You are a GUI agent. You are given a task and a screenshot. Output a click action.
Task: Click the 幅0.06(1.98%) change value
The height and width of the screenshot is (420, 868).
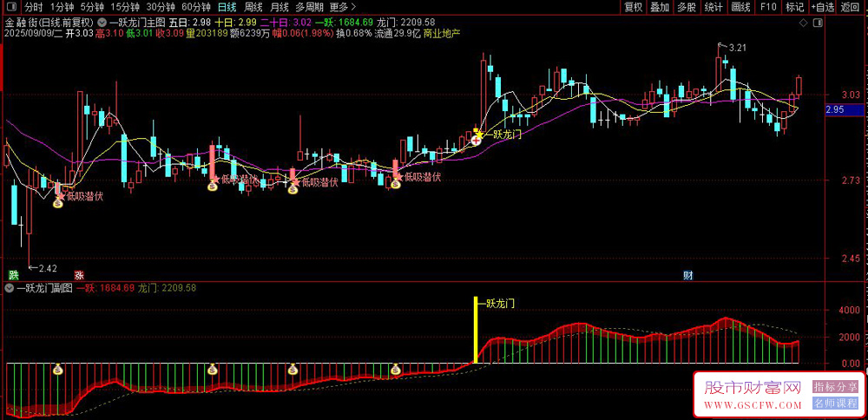point(305,33)
